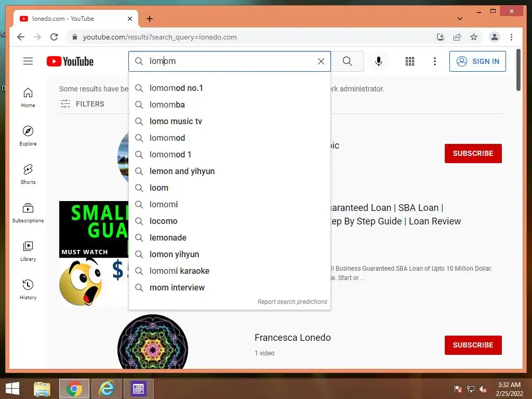Click the YouTube logo
This screenshot has width=532, height=399.
[x=70, y=61]
